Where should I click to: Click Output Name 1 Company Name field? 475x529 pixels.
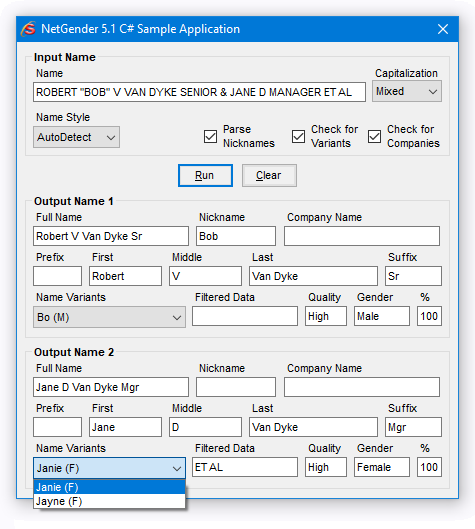coord(362,236)
